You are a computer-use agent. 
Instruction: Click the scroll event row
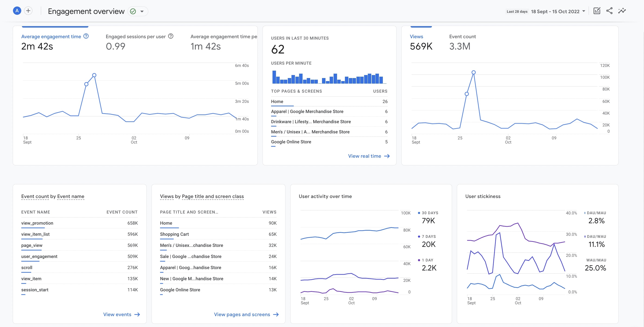80,268
